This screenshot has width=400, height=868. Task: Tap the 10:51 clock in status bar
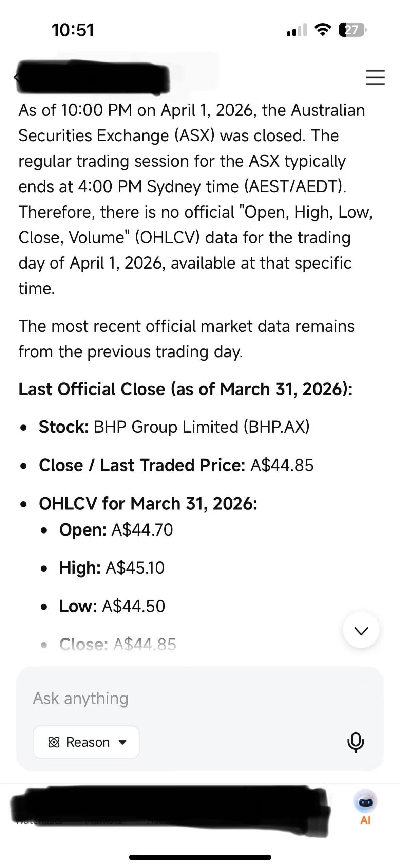(x=73, y=30)
